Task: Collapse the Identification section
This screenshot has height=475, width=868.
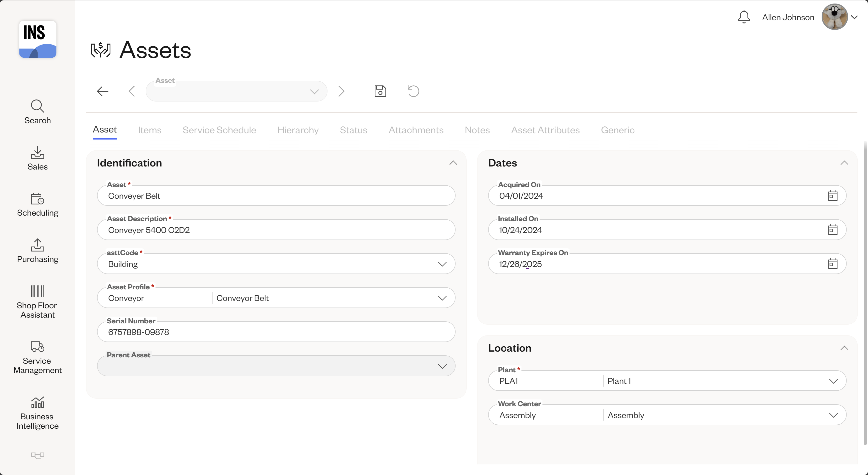Action: coord(453,163)
